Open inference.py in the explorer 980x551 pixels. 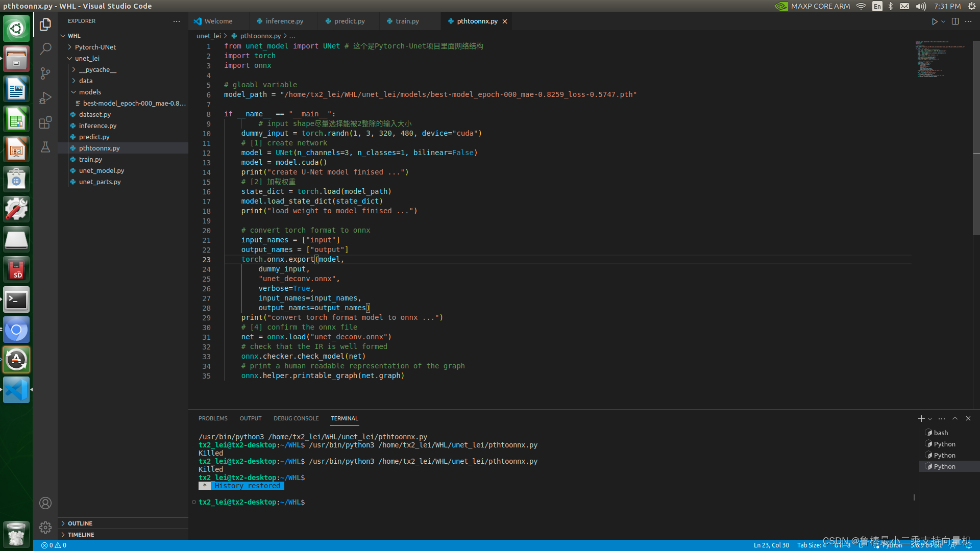(122, 126)
